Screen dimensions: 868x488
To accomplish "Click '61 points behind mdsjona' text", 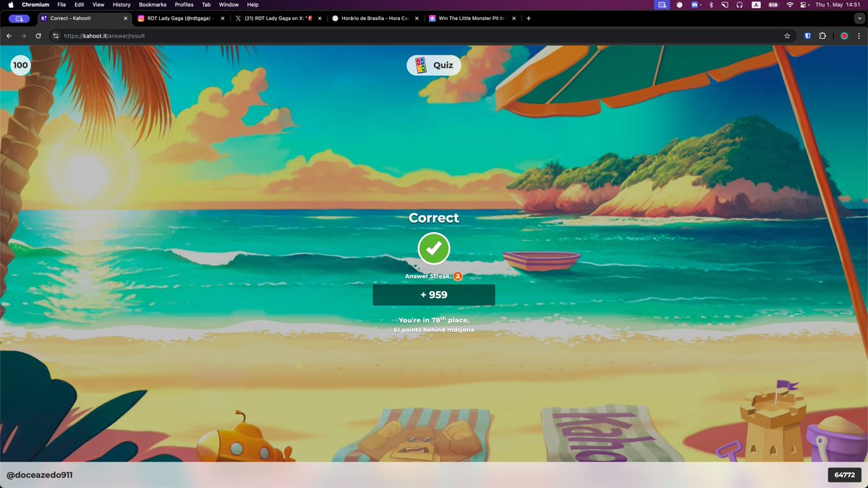I will pos(434,330).
